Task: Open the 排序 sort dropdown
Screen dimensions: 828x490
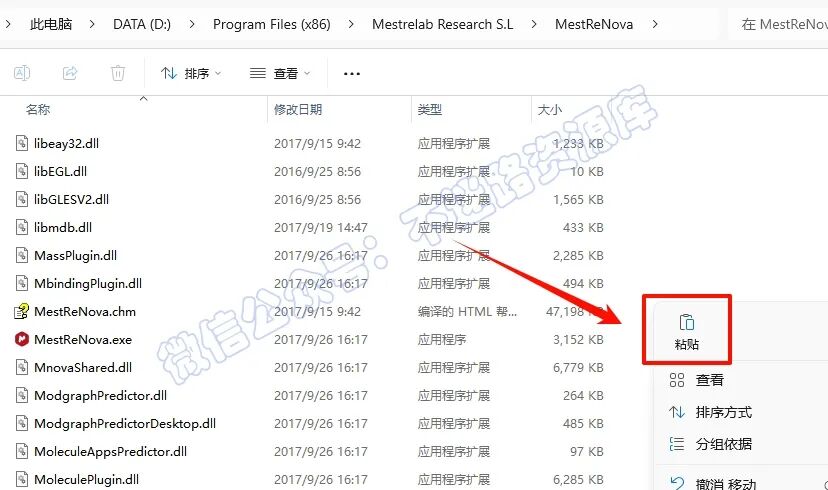Action: [x=191, y=73]
